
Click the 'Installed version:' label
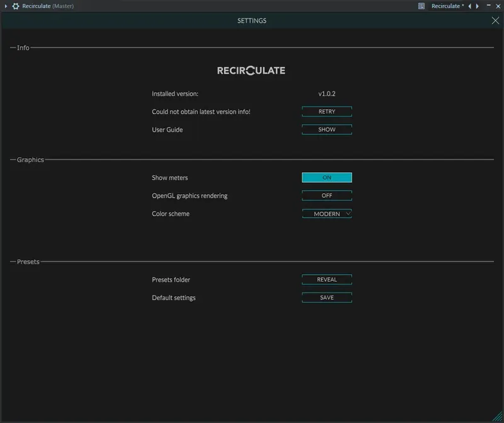point(175,93)
